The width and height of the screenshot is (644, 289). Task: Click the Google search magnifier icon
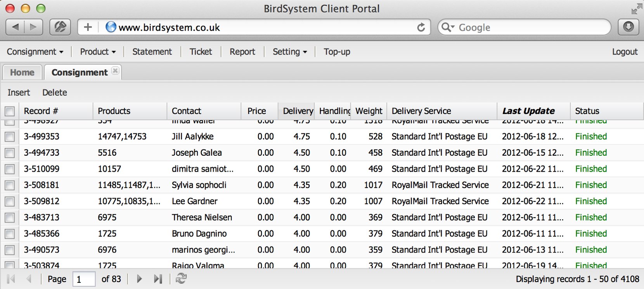[447, 27]
